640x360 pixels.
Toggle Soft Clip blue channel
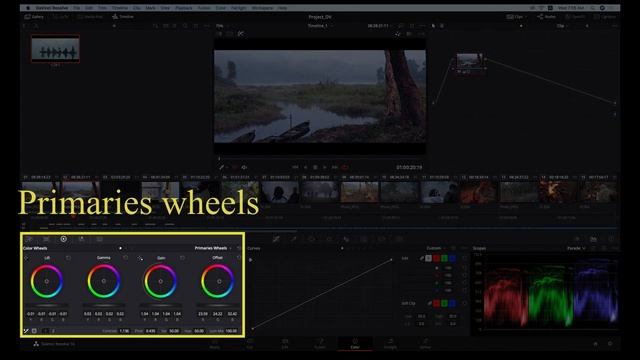(452, 303)
